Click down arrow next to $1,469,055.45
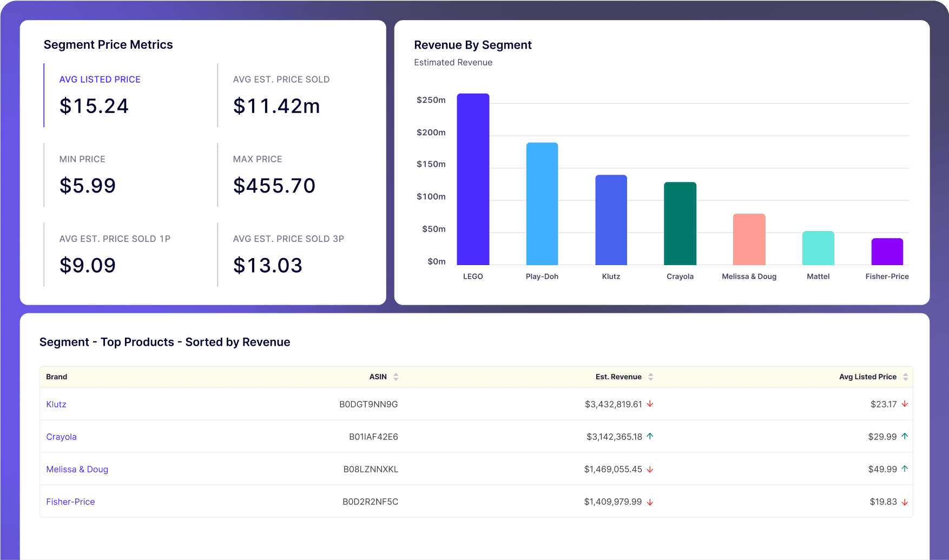Image resolution: width=949 pixels, height=560 pixels. point(650,470)
